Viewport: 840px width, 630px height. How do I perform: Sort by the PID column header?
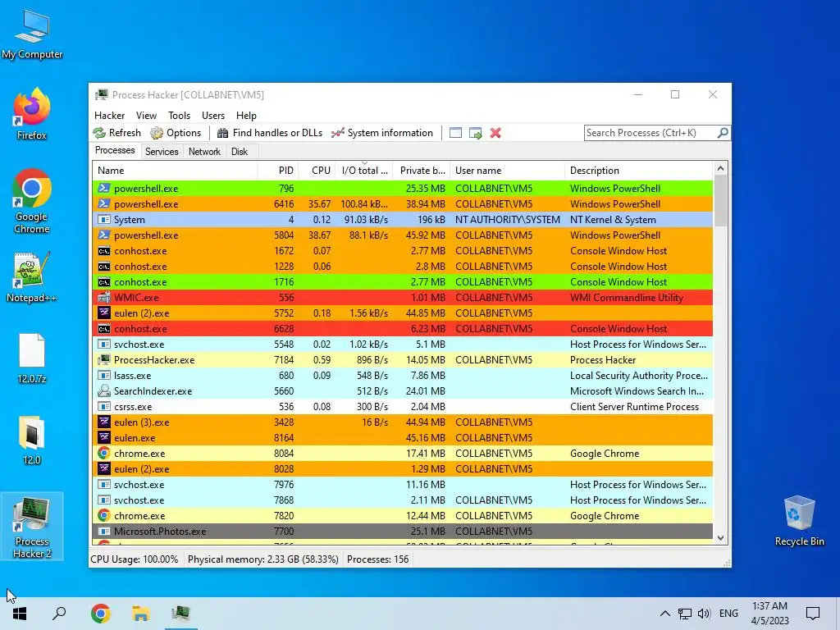tap(278, 171)
